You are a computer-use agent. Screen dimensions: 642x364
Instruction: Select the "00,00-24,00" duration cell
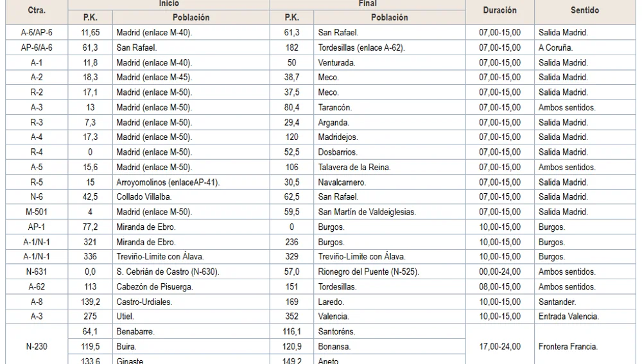[x=499, y=272]
